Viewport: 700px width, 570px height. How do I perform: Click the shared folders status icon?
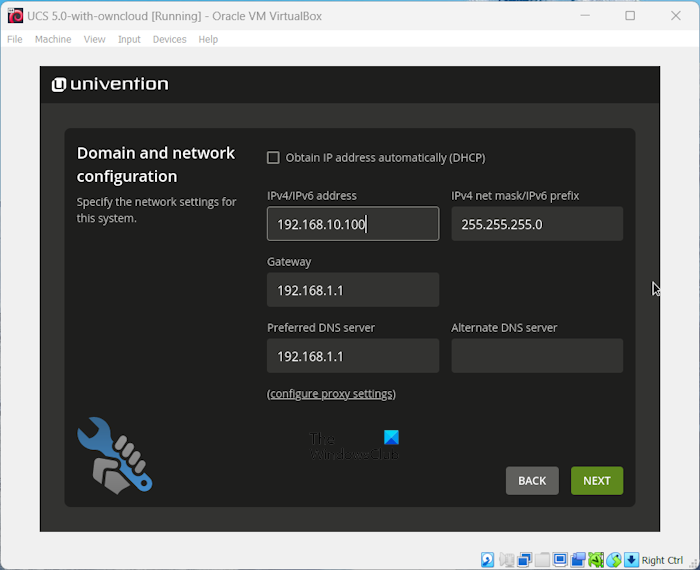point(542,559)
